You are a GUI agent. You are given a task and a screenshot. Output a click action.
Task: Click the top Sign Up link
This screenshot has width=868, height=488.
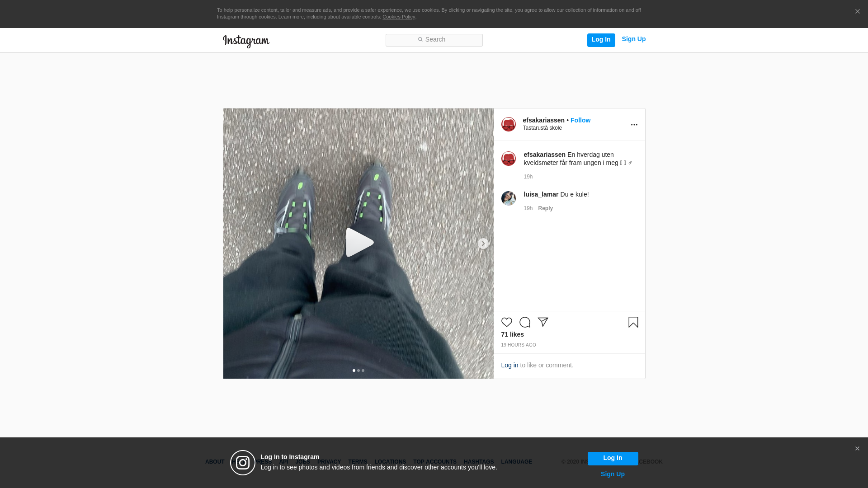click(633, 39)
